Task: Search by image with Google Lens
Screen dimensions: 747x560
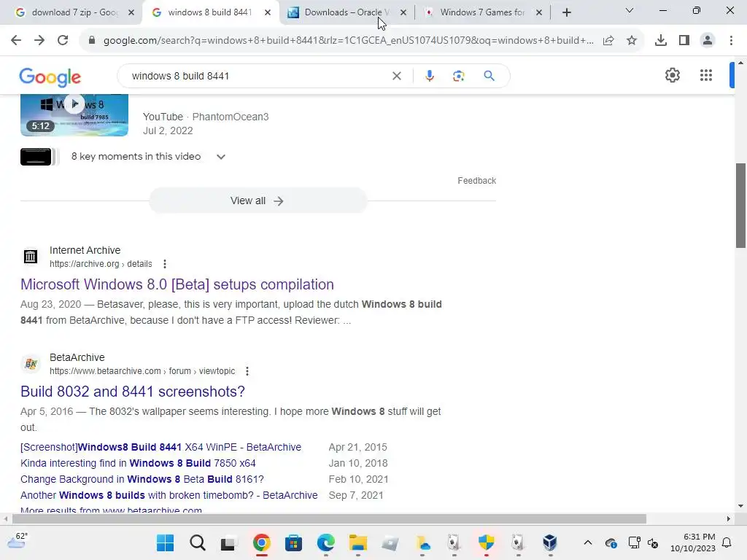Action: [458, 76]
